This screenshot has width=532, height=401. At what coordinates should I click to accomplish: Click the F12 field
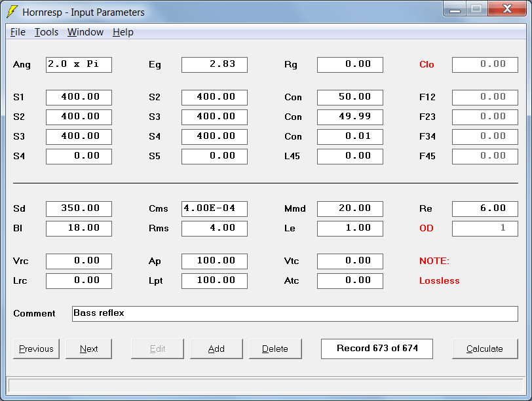485,98
